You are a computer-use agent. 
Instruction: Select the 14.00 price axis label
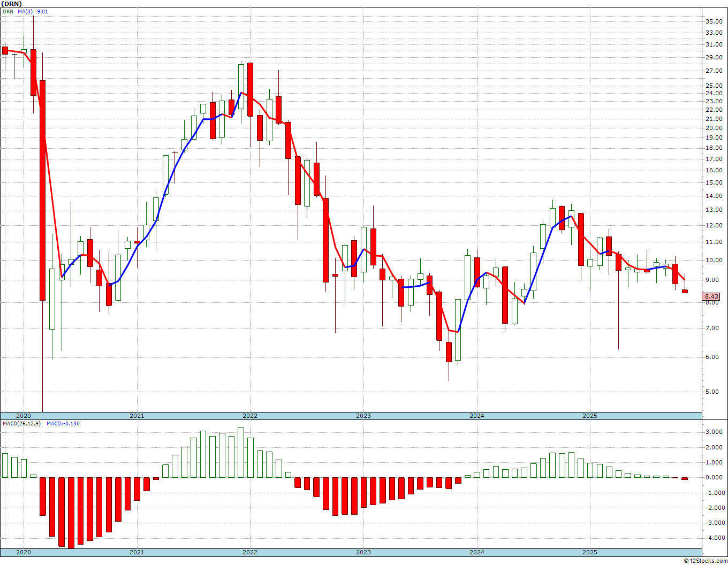point(714,196)
